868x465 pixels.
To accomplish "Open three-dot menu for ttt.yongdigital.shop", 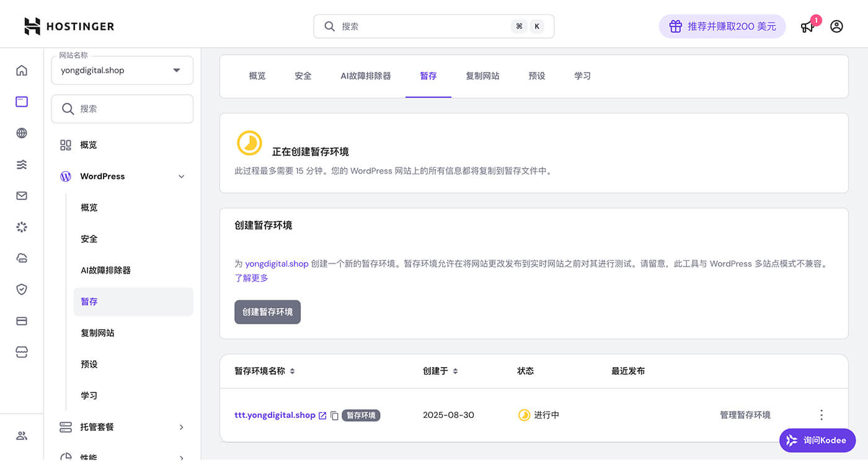I will (x=821, y=415).
